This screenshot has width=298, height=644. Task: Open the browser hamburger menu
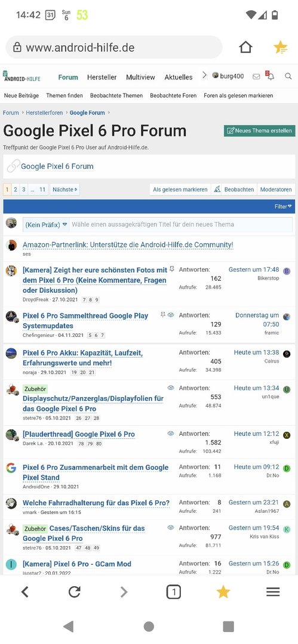(x=273, y=592)
